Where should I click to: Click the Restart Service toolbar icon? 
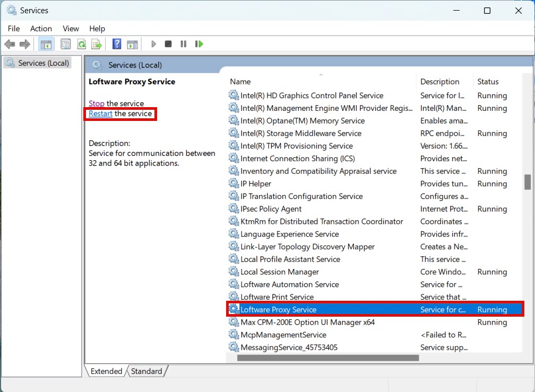199,44
